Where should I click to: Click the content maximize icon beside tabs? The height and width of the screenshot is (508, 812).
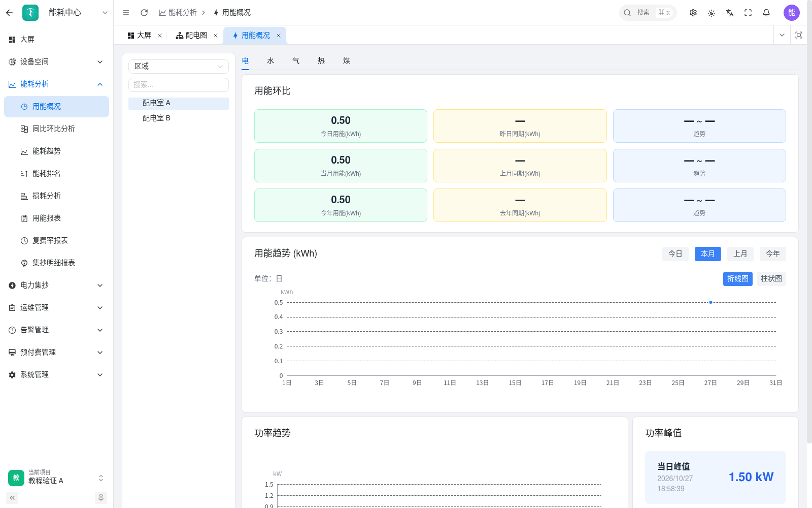799,35
